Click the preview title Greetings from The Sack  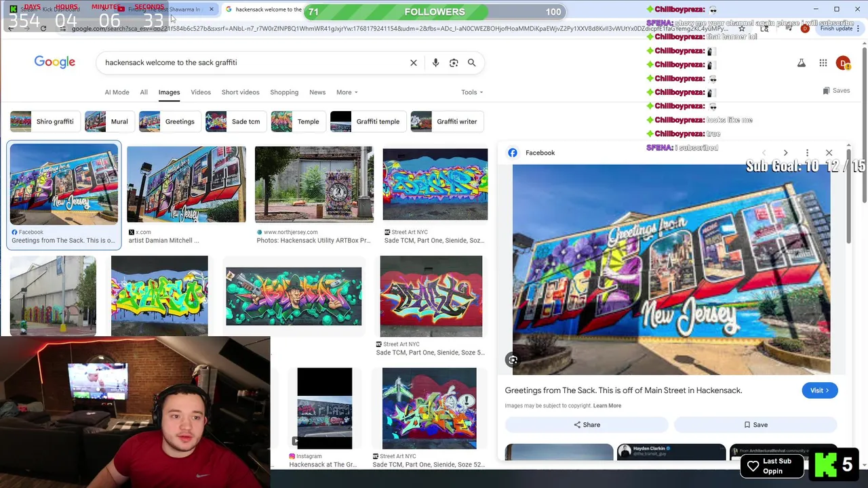click(623, 390)
